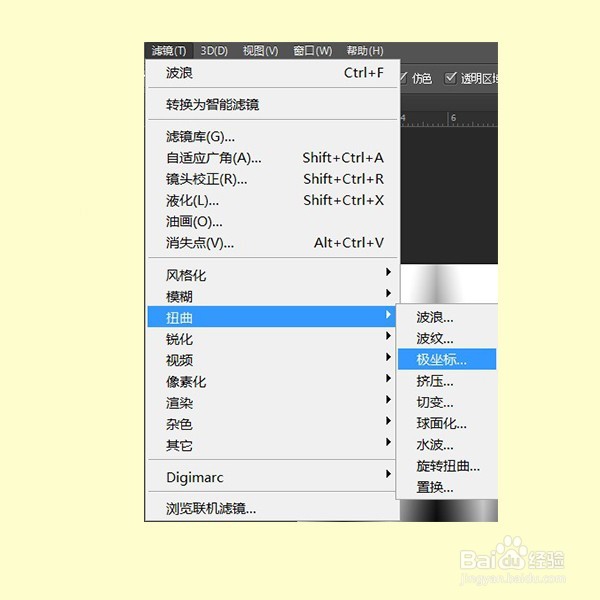This screenshot has width=600, height=600.
Task: Choose 波纹... distort filter
Action: pos(447,339)
